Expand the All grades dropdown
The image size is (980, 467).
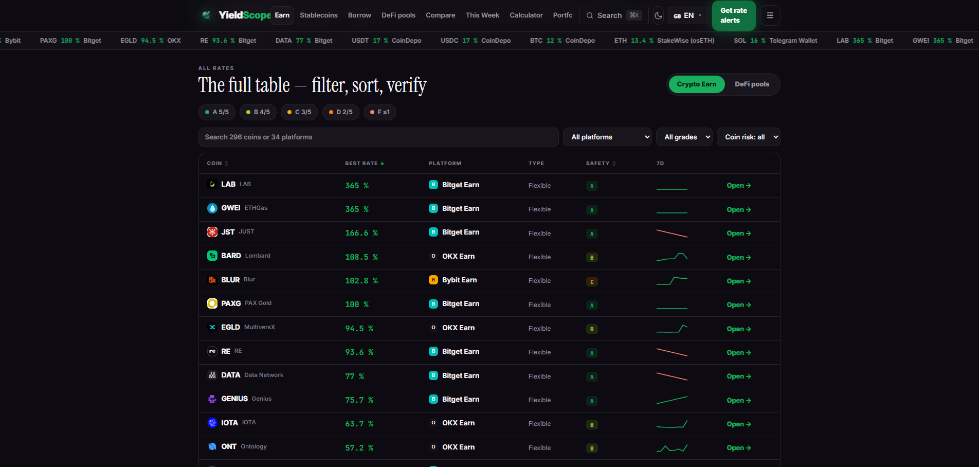pyautogui.click(x=684, y=137)
